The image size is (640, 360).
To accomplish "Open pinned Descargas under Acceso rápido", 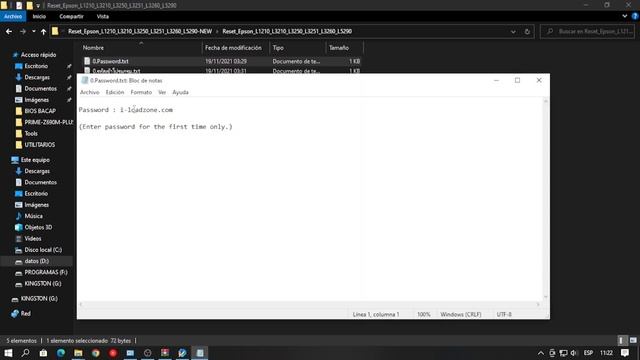I will [37, 77].
